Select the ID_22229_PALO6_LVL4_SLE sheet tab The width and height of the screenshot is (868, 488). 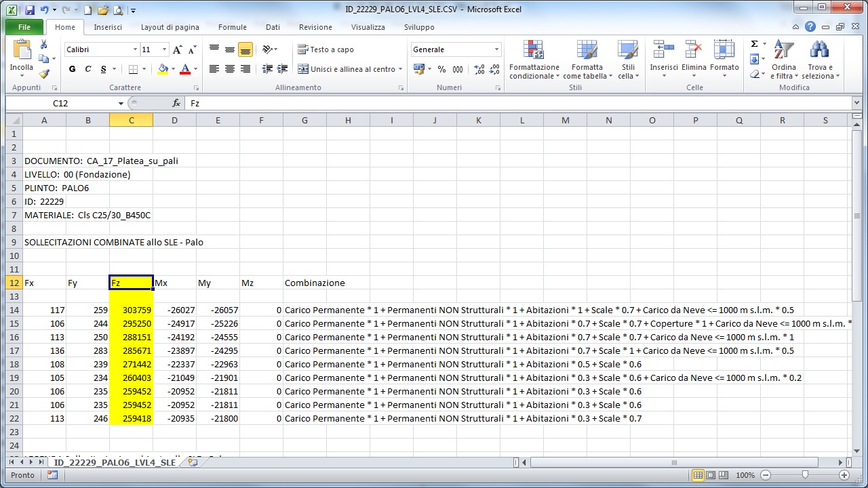(114, 462)
